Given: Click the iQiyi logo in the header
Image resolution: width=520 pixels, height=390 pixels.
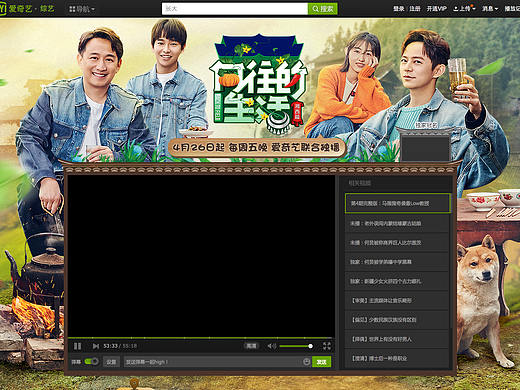Looking at the screenshot, I should (x=16, y=8).
